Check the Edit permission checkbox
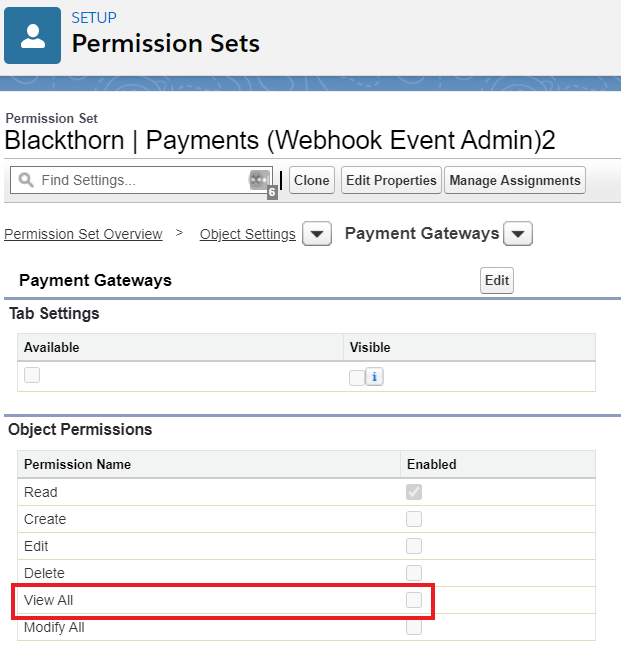Image resolution: width=621 pixels, height=655 pixels. [x=414, y=546]
